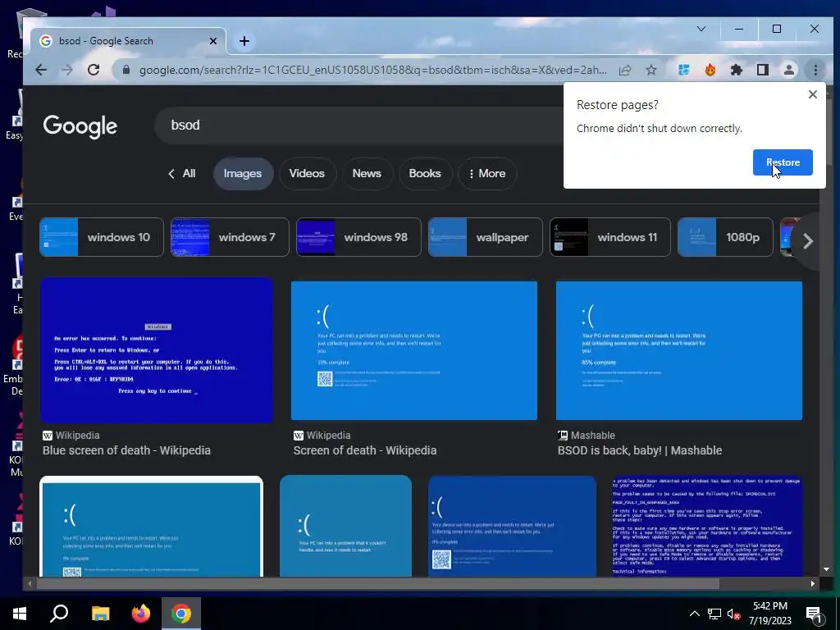Click the padlock site info icon
This screenshot has width=840, height=630.
click(126, 71)
